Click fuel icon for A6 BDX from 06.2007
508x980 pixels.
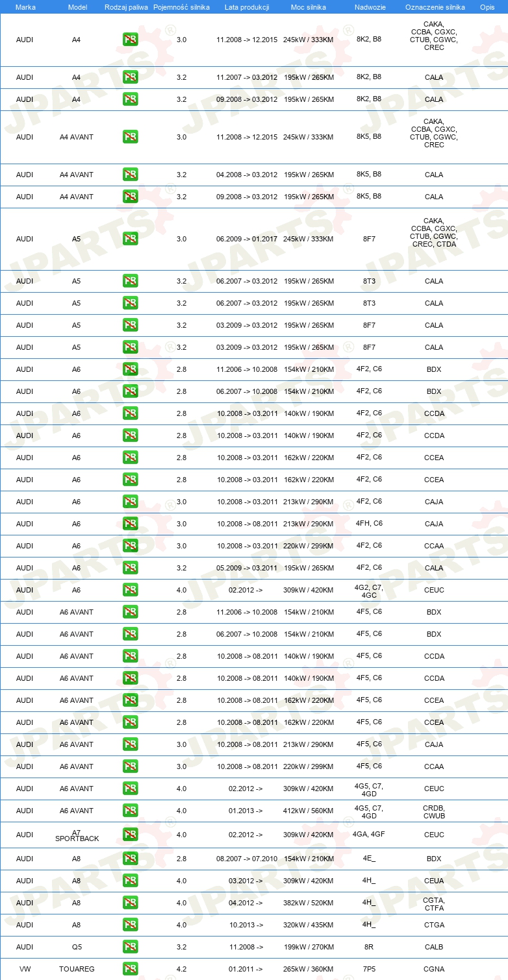[x=131, y=391]
